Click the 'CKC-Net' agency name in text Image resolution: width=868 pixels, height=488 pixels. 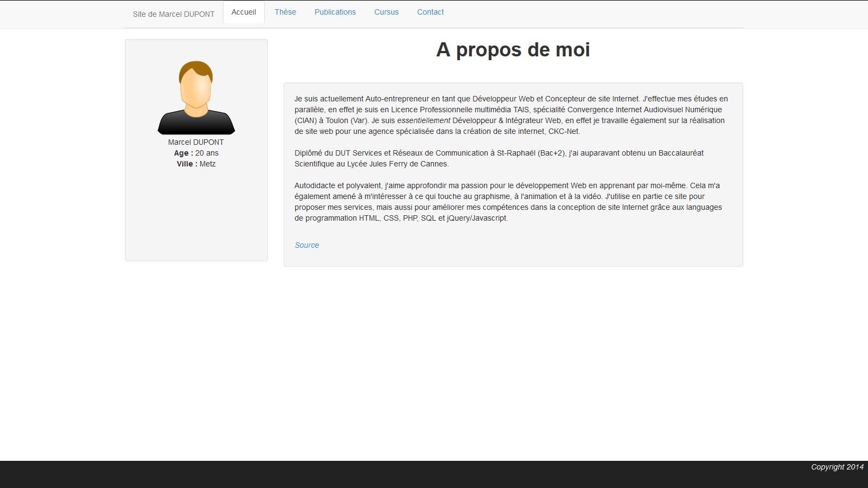564,131
